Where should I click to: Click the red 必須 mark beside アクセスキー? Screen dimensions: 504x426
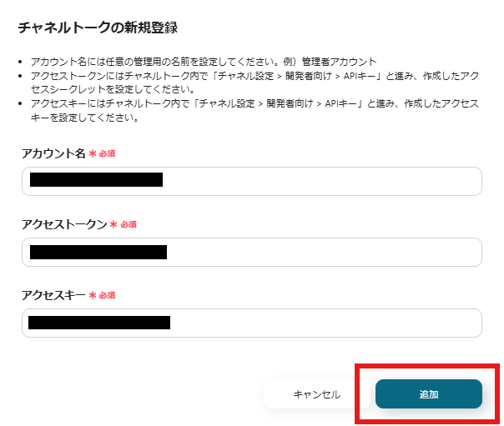(x=107, y=296)
